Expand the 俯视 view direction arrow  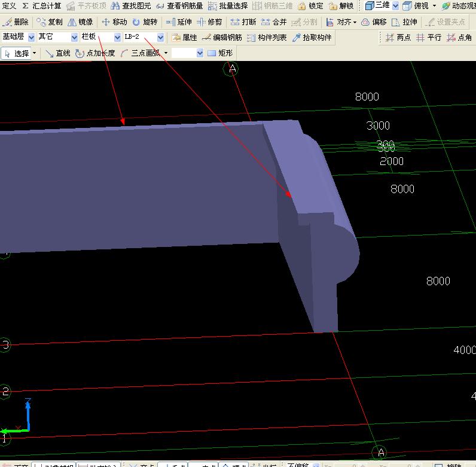pyautogui.click(x=434, y=6)
